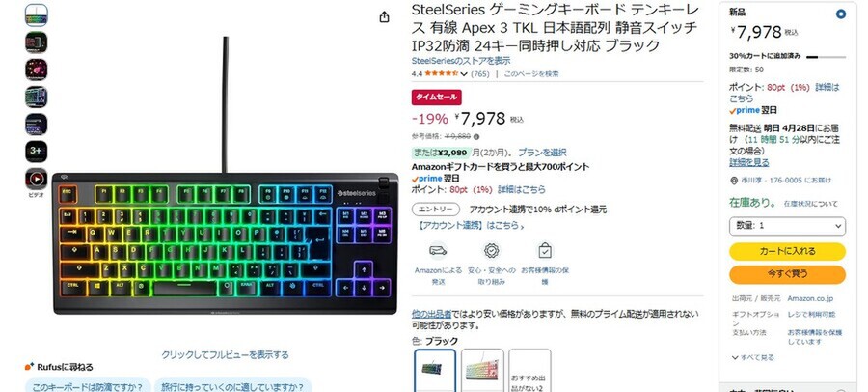
Task: Click the customer information protection icon
Action: [x=545, y=251]
